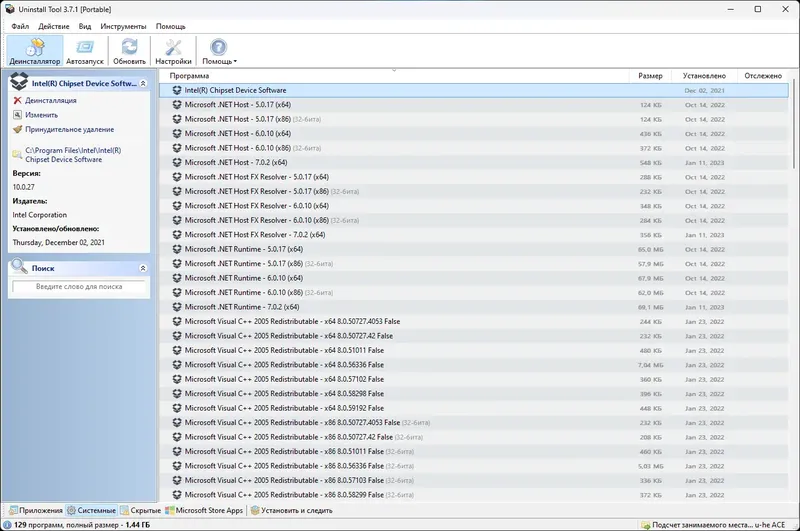
Task: Click icon of Microsoft .NET Runtime - 7.0.2 (x64)
Action: (x=177, y=307)
